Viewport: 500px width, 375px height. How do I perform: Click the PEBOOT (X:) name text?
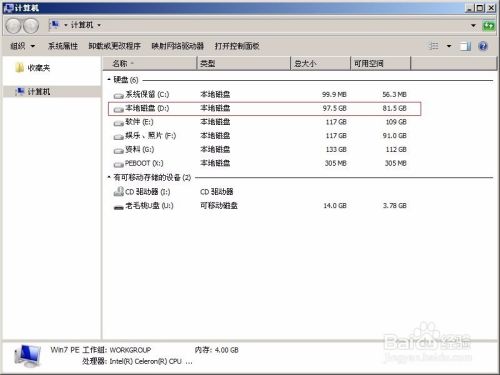pos(144,163)
